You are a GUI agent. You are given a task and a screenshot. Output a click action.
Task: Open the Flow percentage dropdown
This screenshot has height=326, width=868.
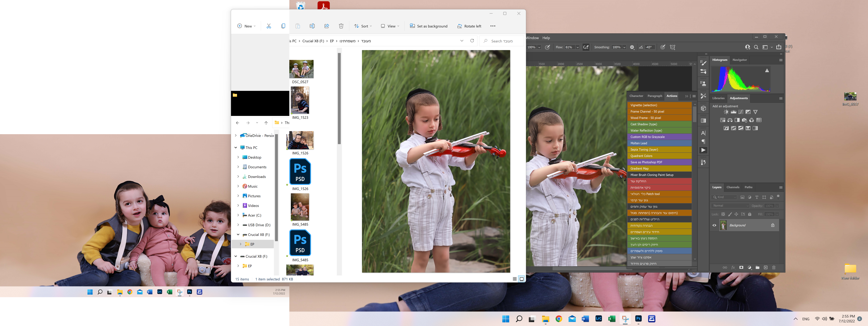(x=578, y=47)
